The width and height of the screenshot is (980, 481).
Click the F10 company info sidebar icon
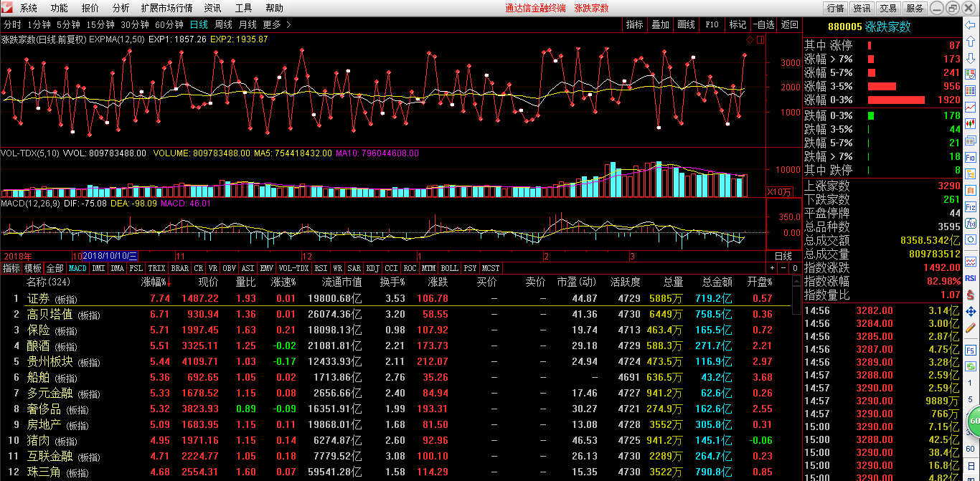point(971,157)
